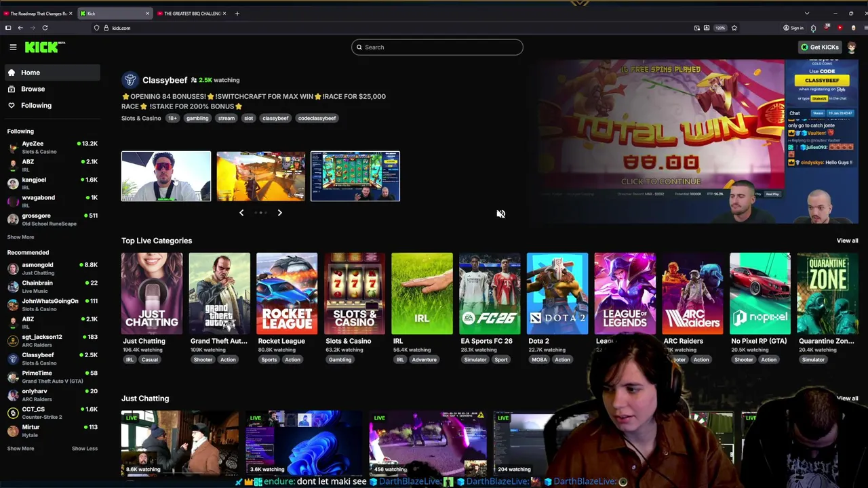
Task: Switch to The Roadmap That Changes browser tab
Action: click(x=37, y=14)
